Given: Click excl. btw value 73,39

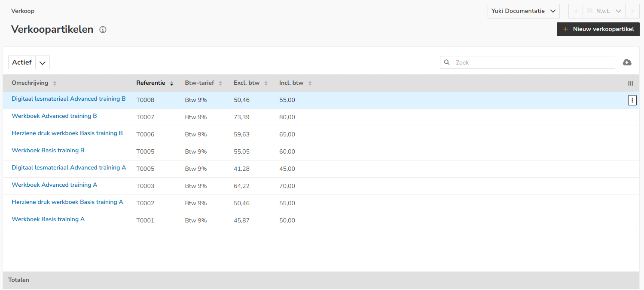Looking at the screenshot, I should coord(241,117).
